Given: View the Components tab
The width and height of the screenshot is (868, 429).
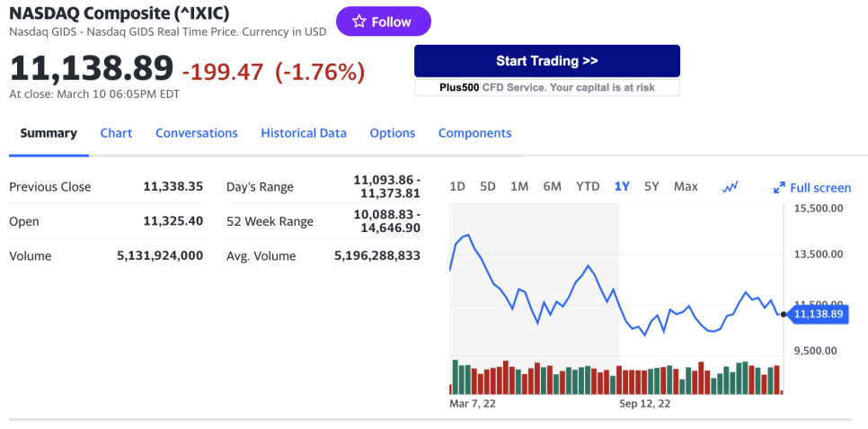Looking at the screenshot, I should click(475, 133).
